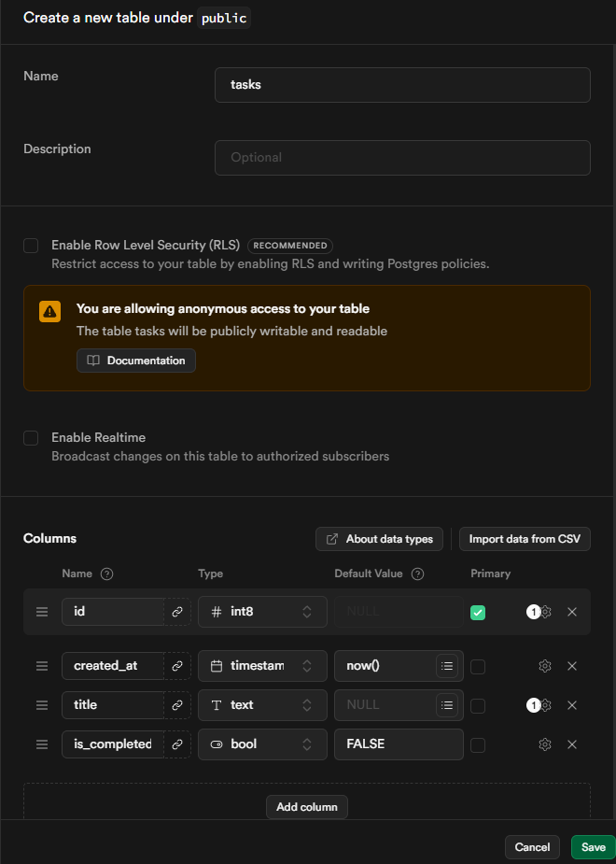Click the Name column help icon
The width and height of the screenshot is (616, 864).
106,574
